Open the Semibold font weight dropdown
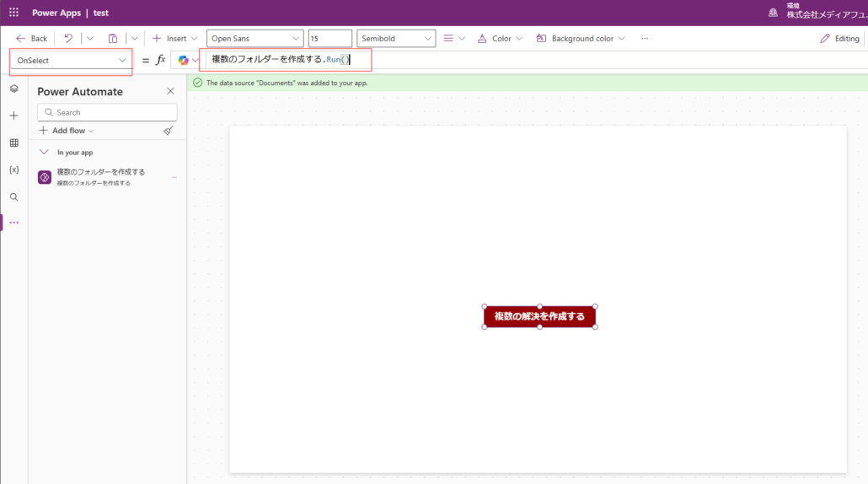Screen dimensions: 868x484 (396, 39)
